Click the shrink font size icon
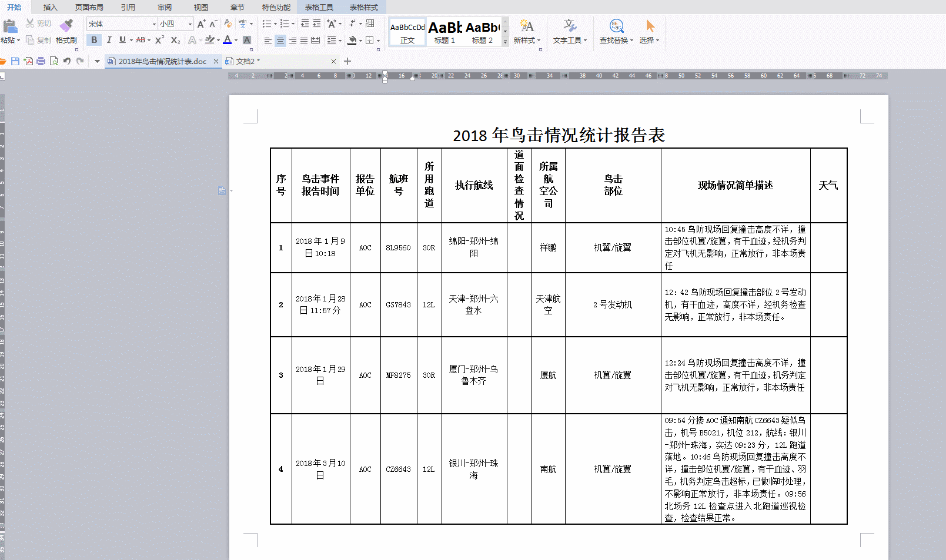 tap(213, 24)
